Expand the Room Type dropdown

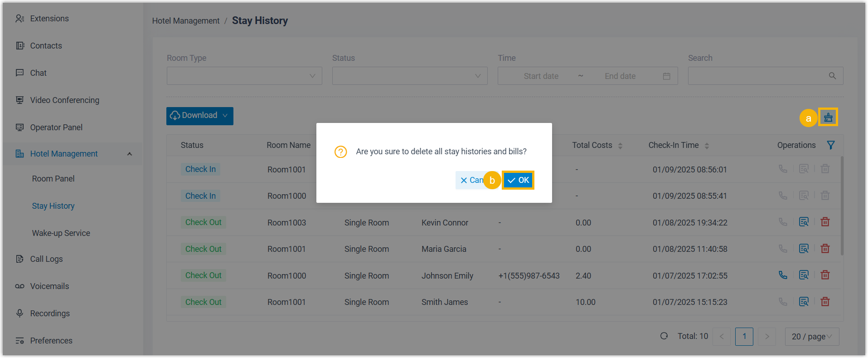coord(244,76)
